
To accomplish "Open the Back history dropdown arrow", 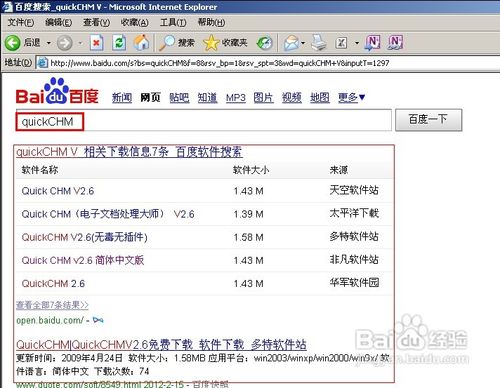I will [49, 43].
